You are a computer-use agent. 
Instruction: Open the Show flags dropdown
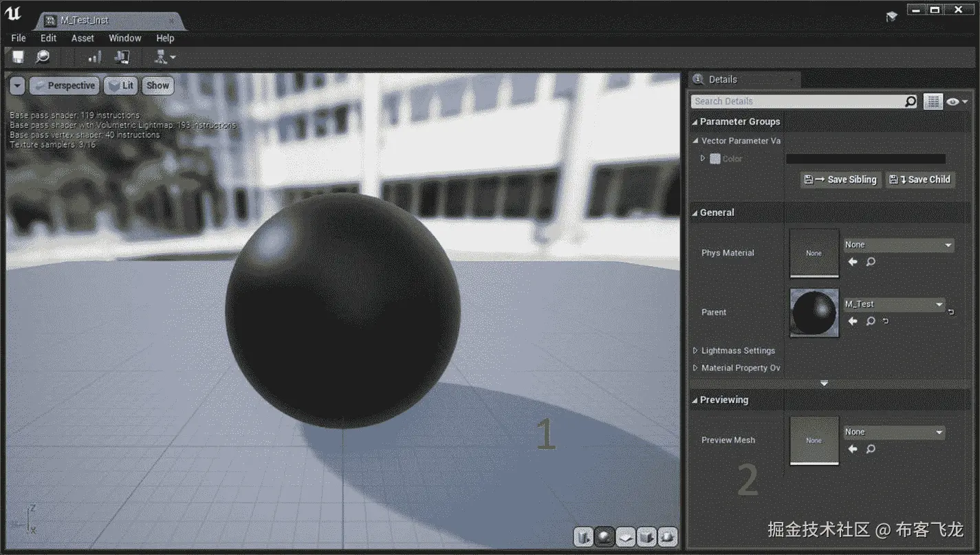(x=157, y=86)
